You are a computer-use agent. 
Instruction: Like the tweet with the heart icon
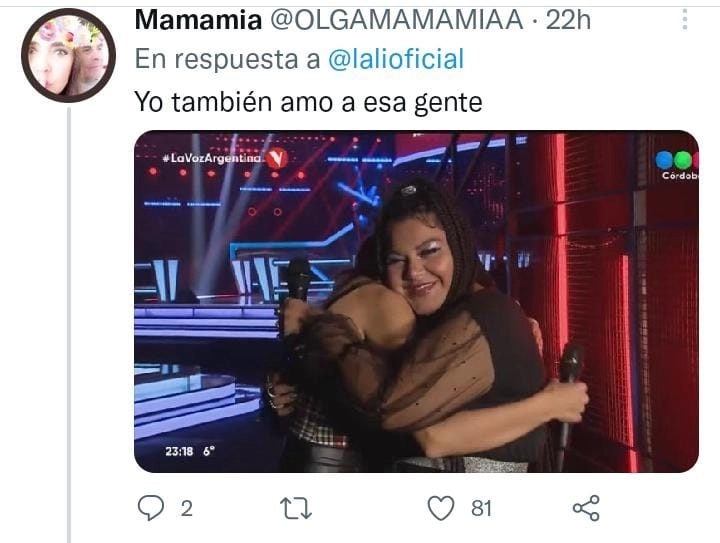(x=441, y=508)
